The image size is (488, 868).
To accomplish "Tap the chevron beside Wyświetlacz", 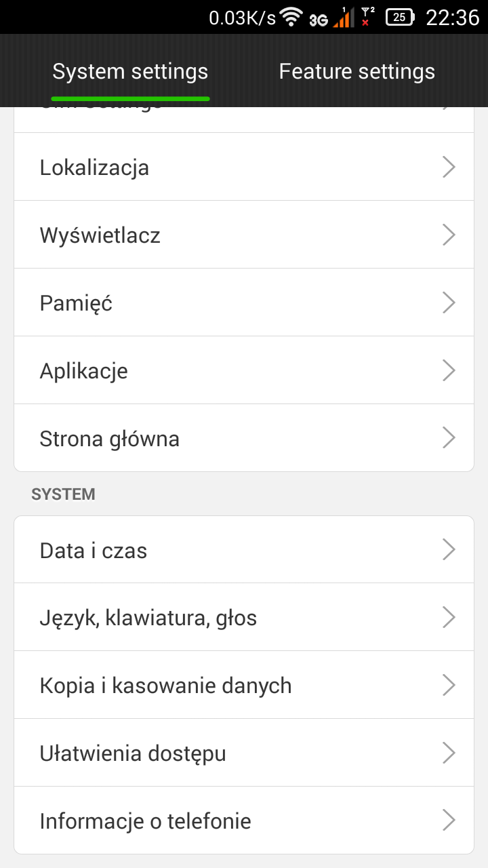I will click(x=448, y=235).
